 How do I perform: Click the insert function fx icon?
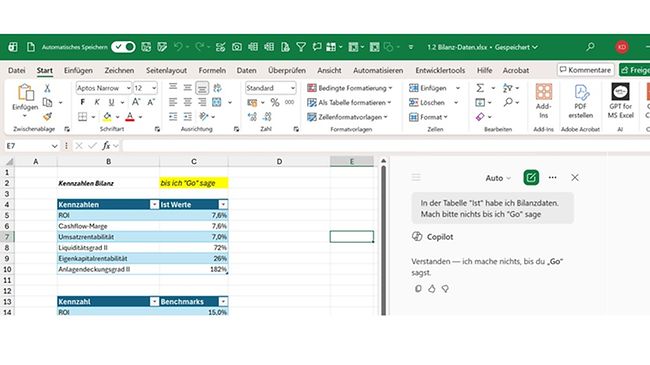pos(106,146)
